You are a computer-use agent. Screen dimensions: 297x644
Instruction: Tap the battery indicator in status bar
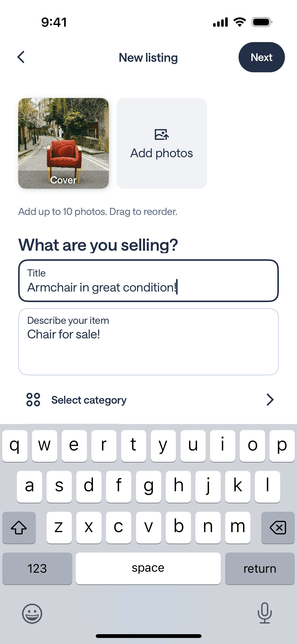pos(262,22)
